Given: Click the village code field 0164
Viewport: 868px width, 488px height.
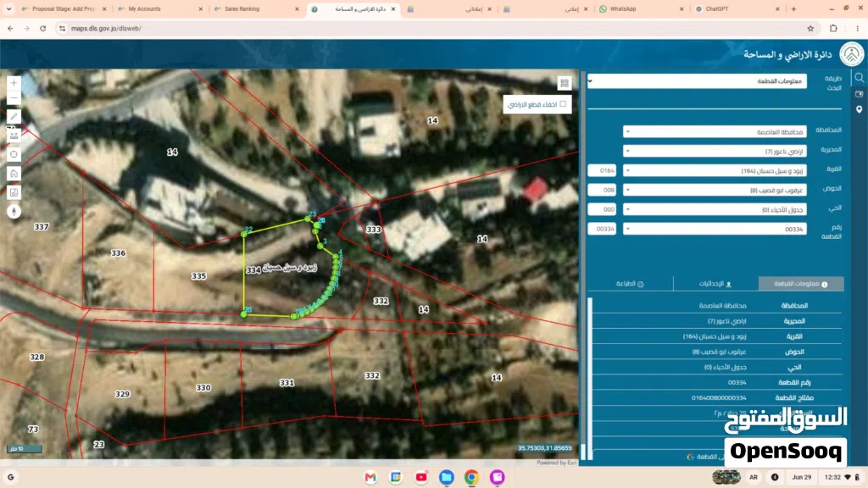Looking at the screenshot, I should (603, 170).
